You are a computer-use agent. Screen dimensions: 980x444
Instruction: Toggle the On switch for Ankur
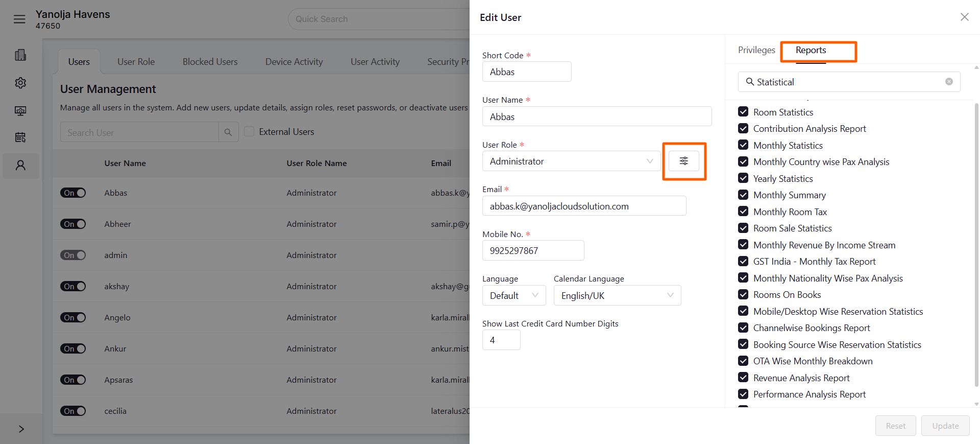click(73, 348)
